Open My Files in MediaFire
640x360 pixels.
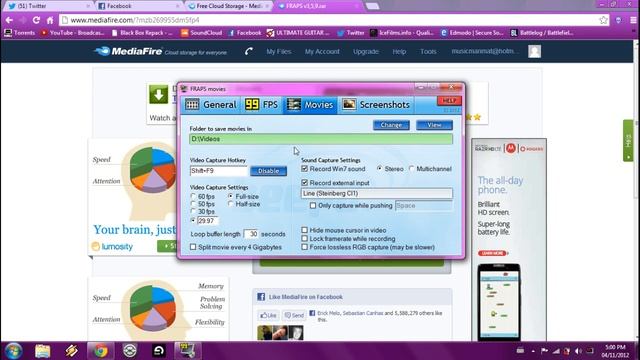(279, 51)
